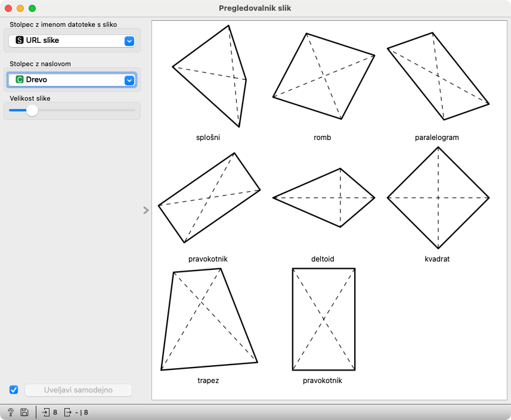The image size is (511, 420).
Task: Open help via the question mark icon
Action: (10, 412)
